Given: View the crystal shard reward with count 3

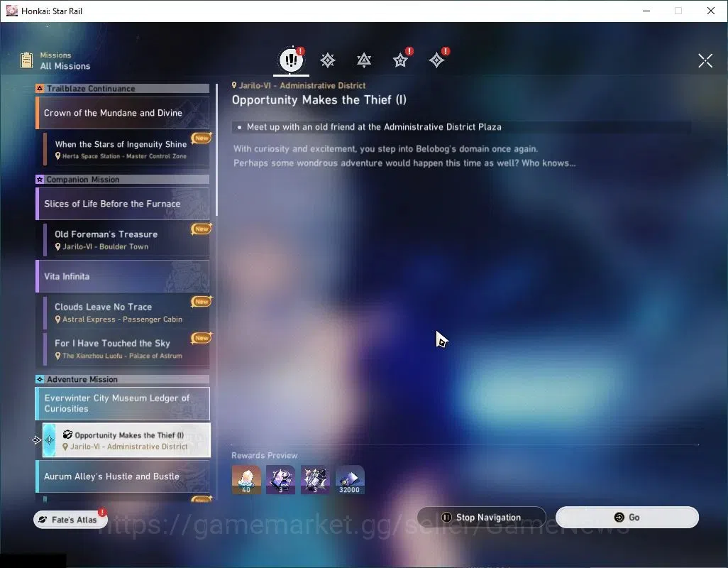Looking at the screenshot, I should tap(315, 479).
